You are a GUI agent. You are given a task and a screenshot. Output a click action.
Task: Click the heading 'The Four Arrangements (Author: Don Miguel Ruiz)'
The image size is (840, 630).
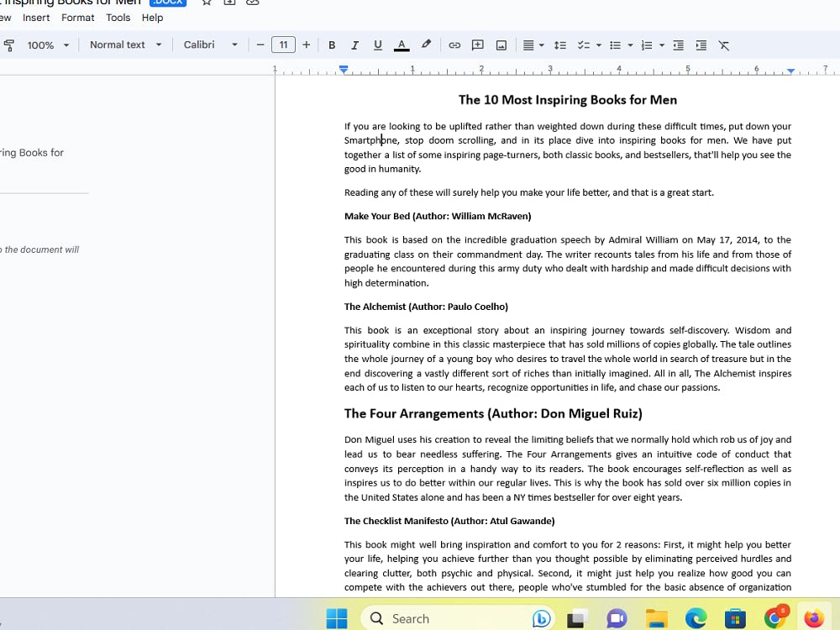tap(493, 413)
